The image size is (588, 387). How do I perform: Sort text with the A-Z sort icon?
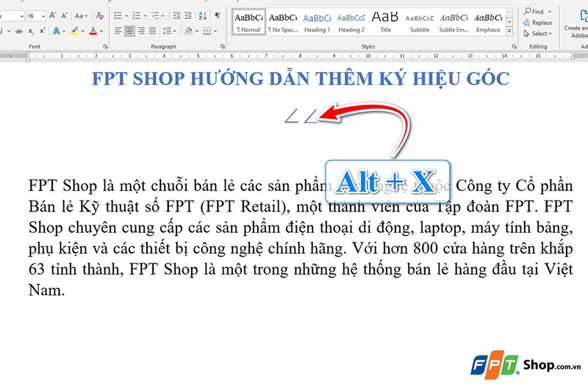tap(203, 15)
